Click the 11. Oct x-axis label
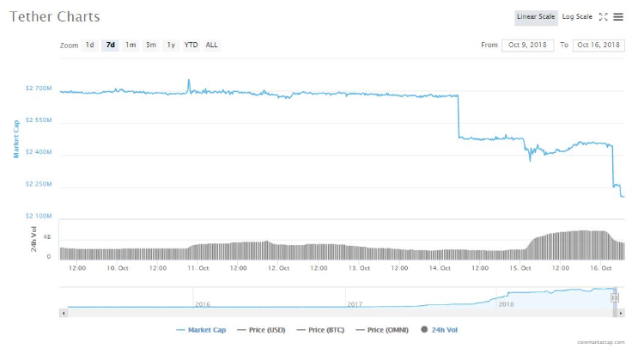Image resolution: width=644 pixels, height=355 pixels. tap(198, 268)
